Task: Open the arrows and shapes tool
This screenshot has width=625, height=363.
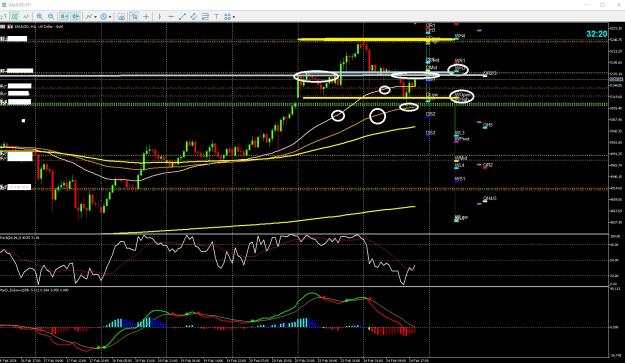Action: pyautogui.click(x=227, y=17)
